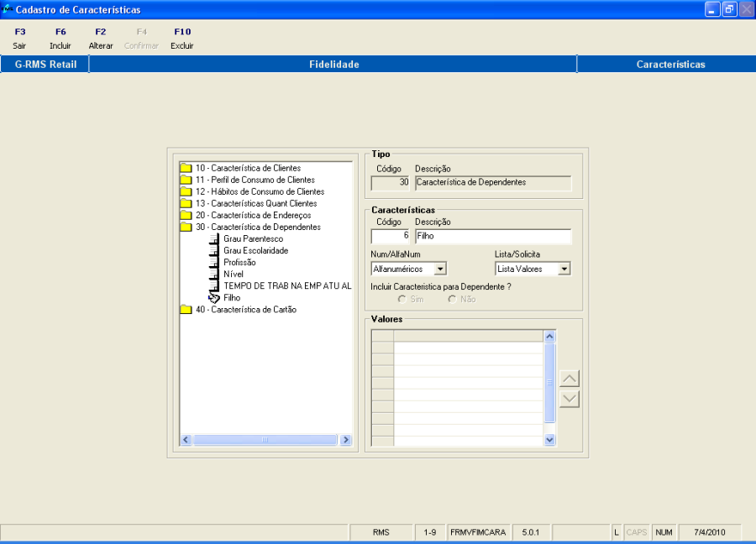Click the document icon beside TEMPO DE TRAB

pyautogui.click(x=213, y=286)
